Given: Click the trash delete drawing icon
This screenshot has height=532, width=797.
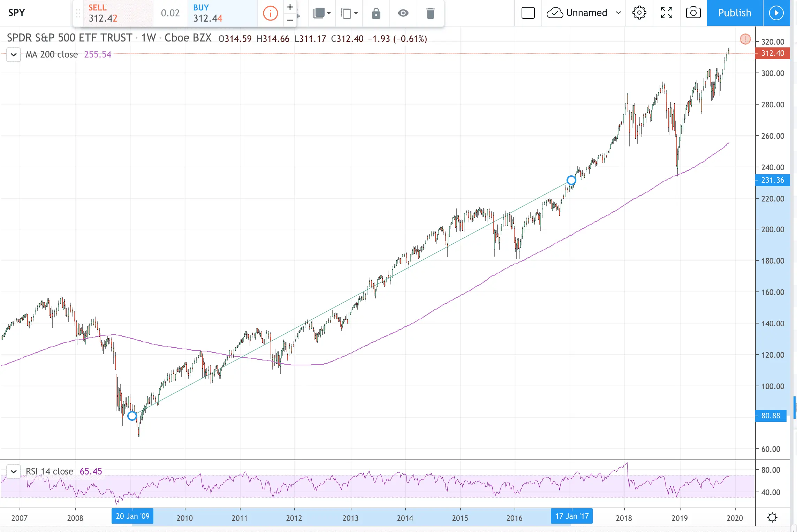Looking at the screenshot, I should click(430, 13).
